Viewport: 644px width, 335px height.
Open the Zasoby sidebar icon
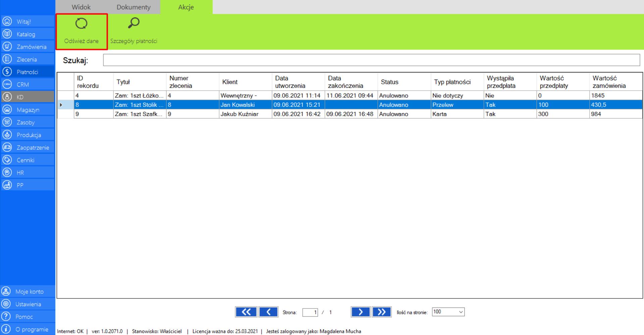click(7, 122)
